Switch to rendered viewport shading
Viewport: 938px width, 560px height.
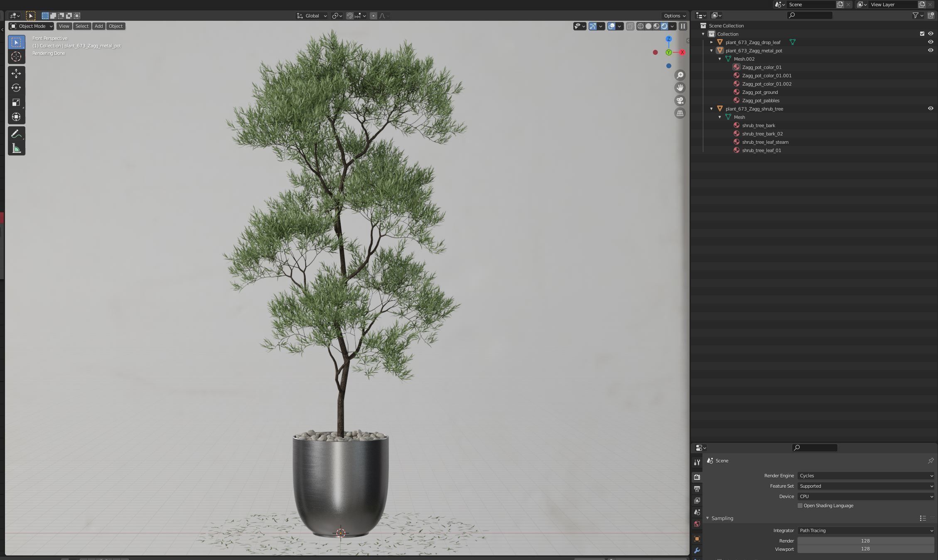coord(664,26)
